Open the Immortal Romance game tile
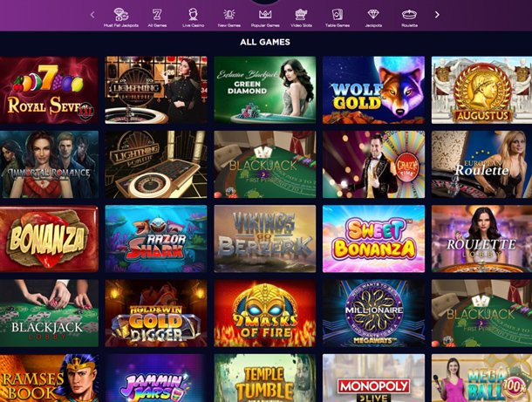532x402 pixels. tap(49, 164)
